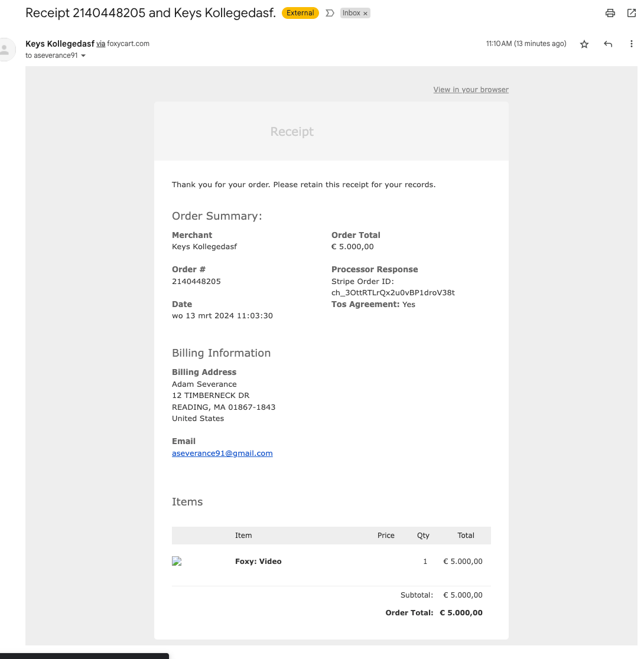Click the Receipt header title
Viewport: 644px width, 659px height.
(292, 132)
